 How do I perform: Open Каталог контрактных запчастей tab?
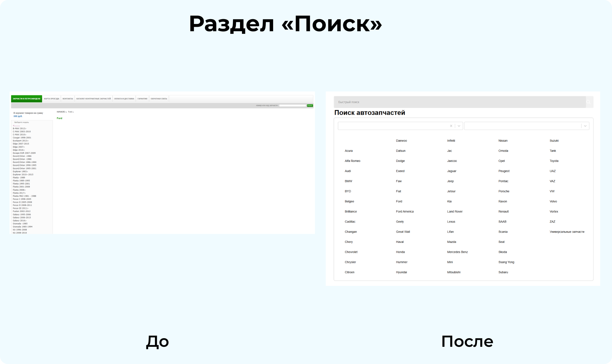pos(93,99)
